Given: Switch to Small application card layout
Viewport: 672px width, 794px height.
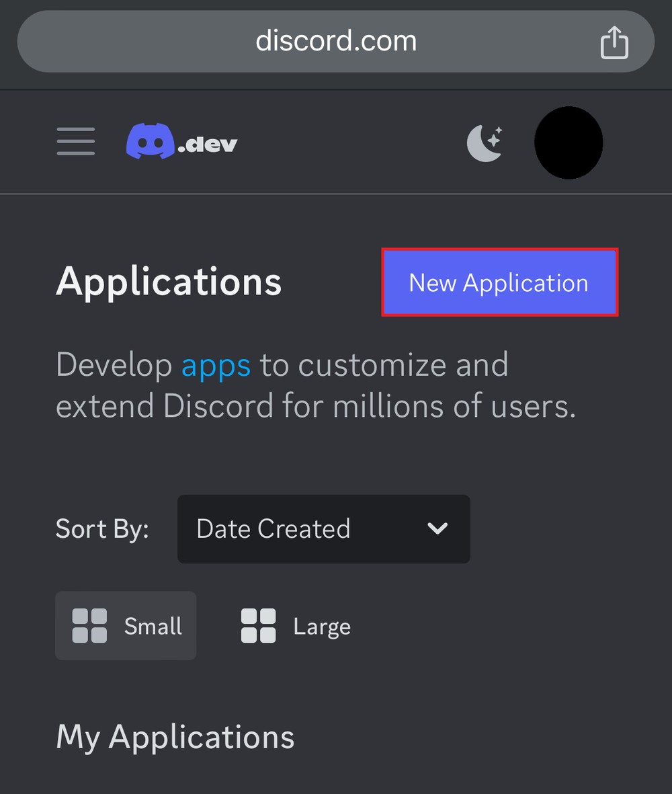Looking at the screenshot, I should click(x=125, y=625).
